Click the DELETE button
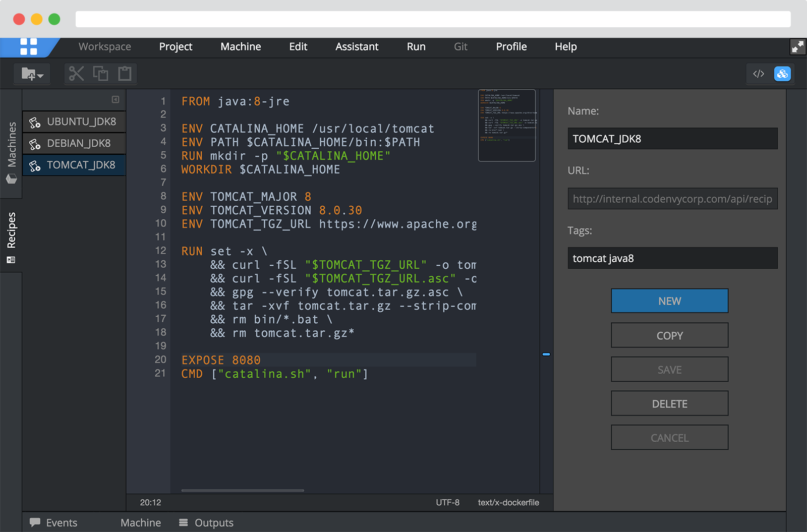 pos(669,403)
